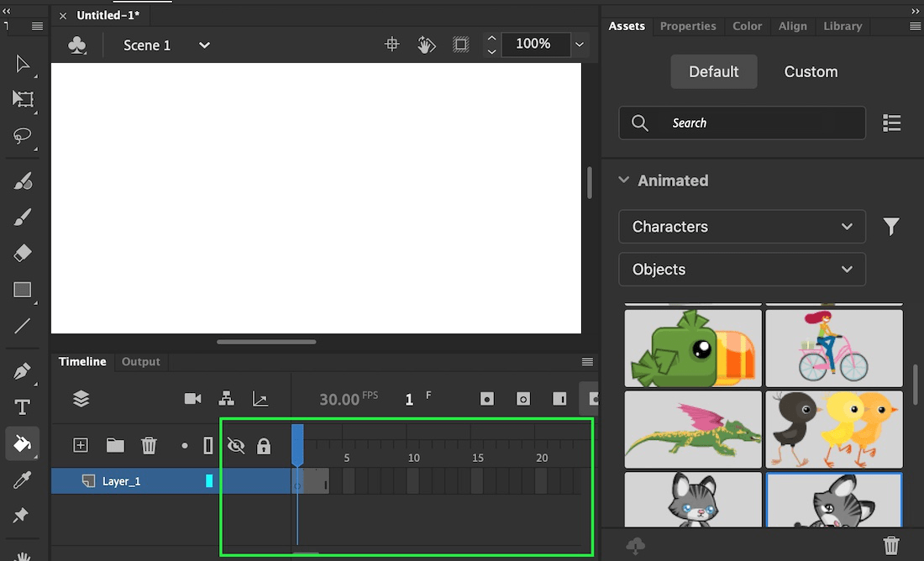Hide all layers with the eye toggle
This screenshot has width=924, height=561.
pyautogui.click(x=236, y=445)
